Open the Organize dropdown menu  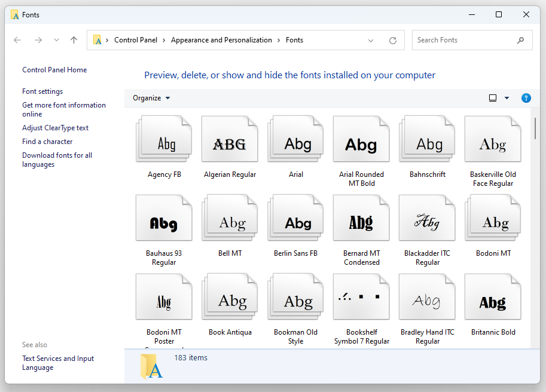coord(151,98)
